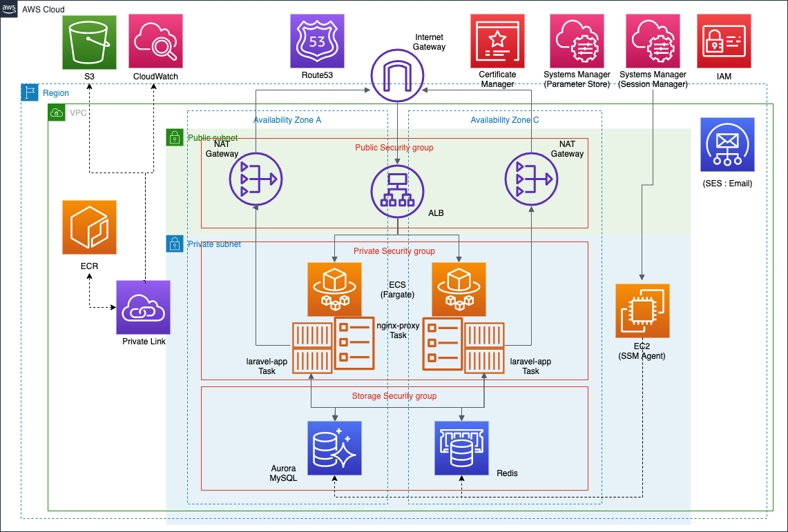Viewport: 788px width, 532px height.
Task: Select the 'Storage Security group' label
Action: pos(394,396)
